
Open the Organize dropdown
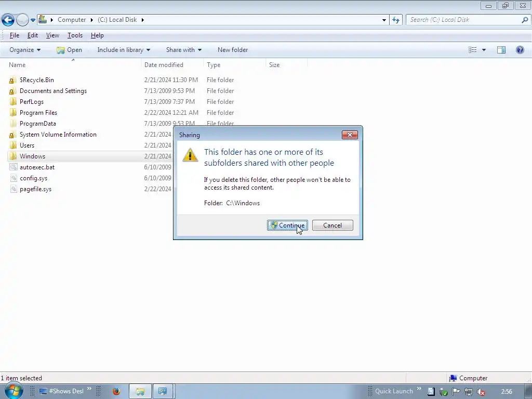coord(25,50)
